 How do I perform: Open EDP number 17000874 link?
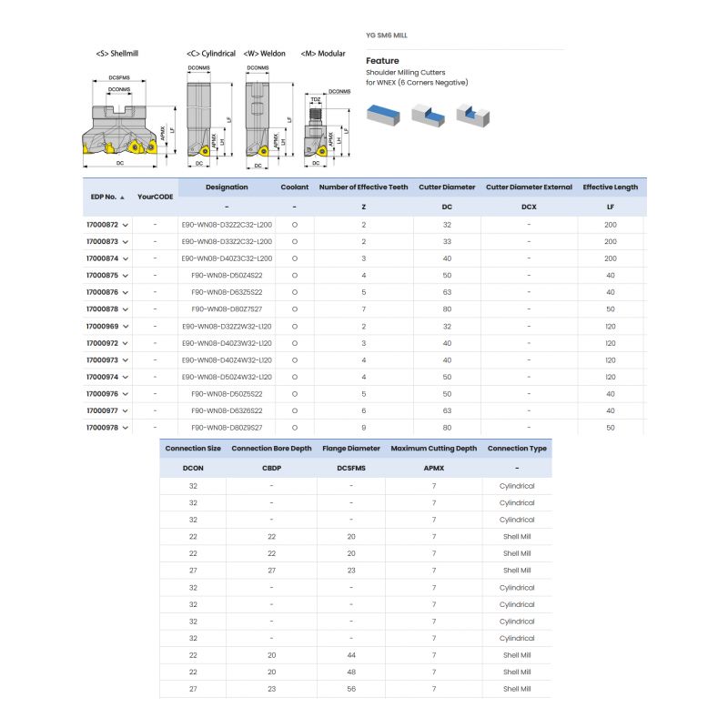click(102, 258)
